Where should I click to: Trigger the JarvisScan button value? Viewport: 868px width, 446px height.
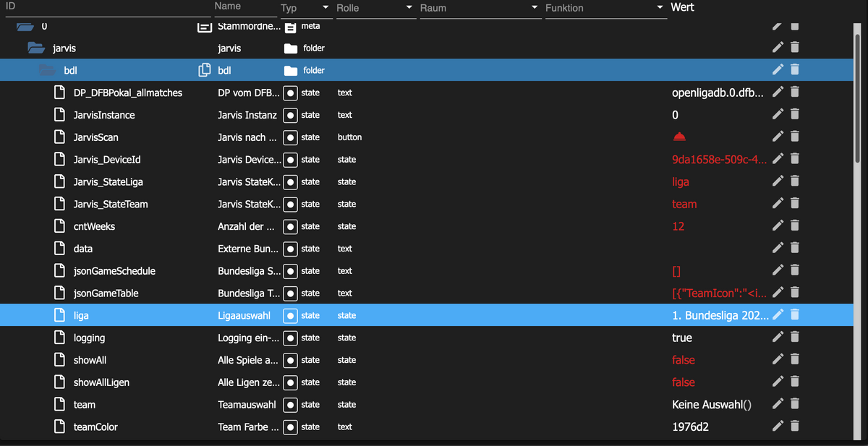click(x=678, y=137)
